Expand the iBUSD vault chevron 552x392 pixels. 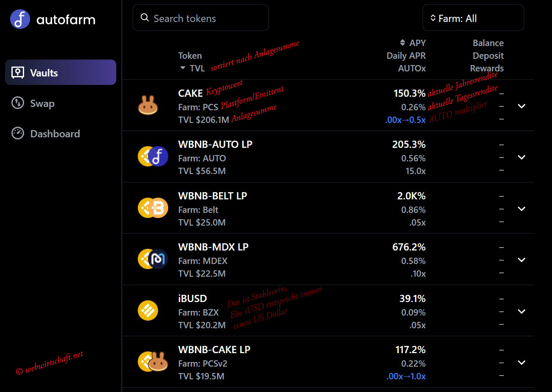[522, 311]
